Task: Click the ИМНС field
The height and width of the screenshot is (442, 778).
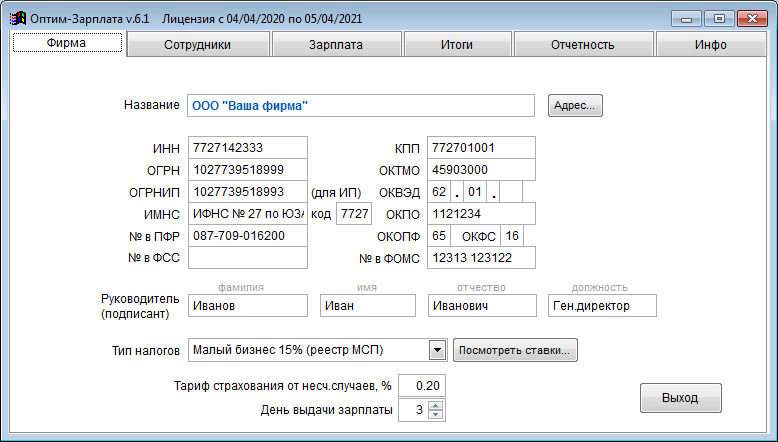Action: pos(248,214)
